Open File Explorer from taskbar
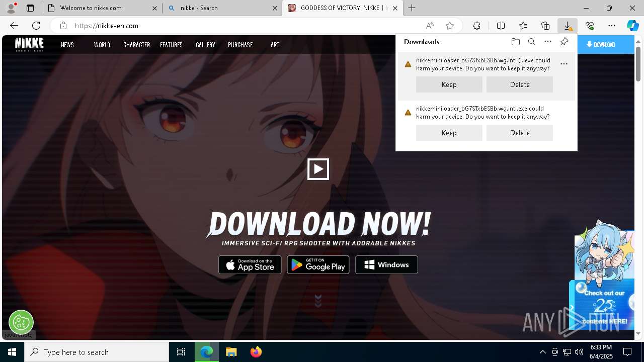Screen dimensions: 644x362 point(231,352)
